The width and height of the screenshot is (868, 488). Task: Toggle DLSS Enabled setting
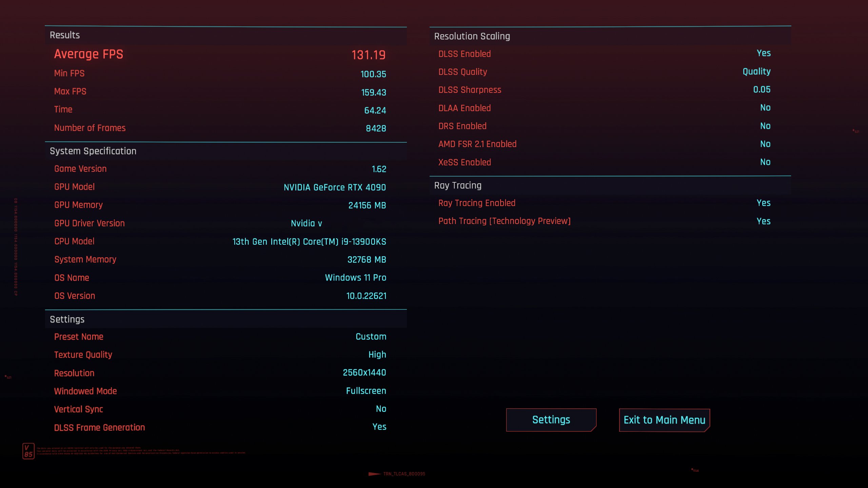(x=763, y=53)
